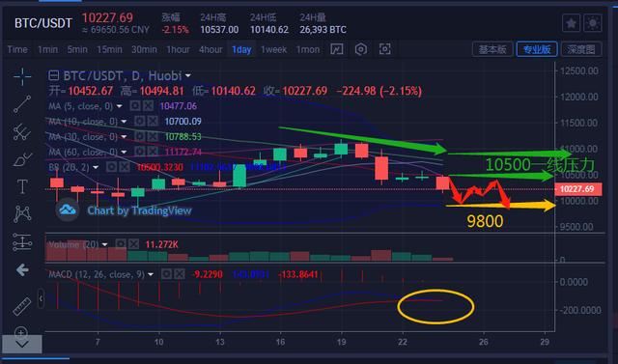This screenshot has width=618, height=364.
Task: Select the 1day interval tab
Action: click(x=241, y=49)
